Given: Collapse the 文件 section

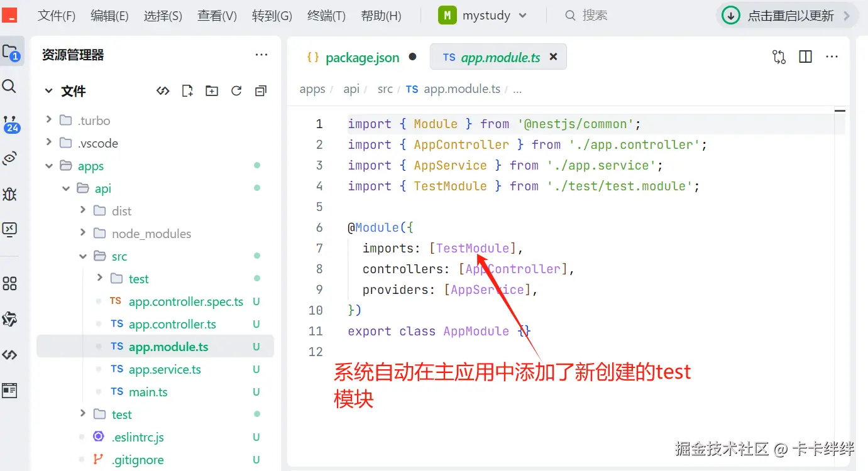Looking at the screenshot, I should [48, 91].
